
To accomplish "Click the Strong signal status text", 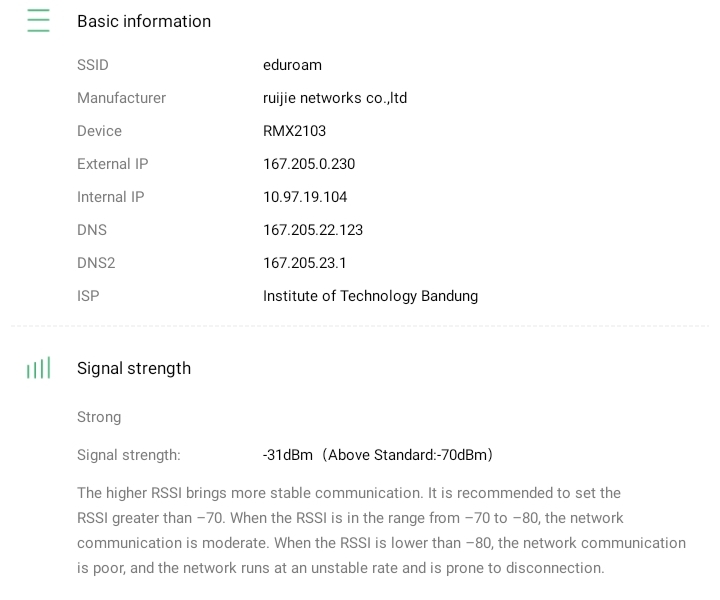I will pos(99,417).
